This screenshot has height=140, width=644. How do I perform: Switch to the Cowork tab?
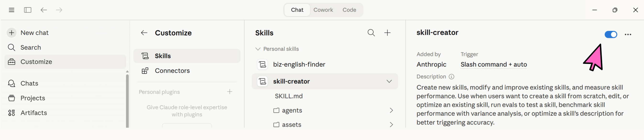[x=323, y=10]
